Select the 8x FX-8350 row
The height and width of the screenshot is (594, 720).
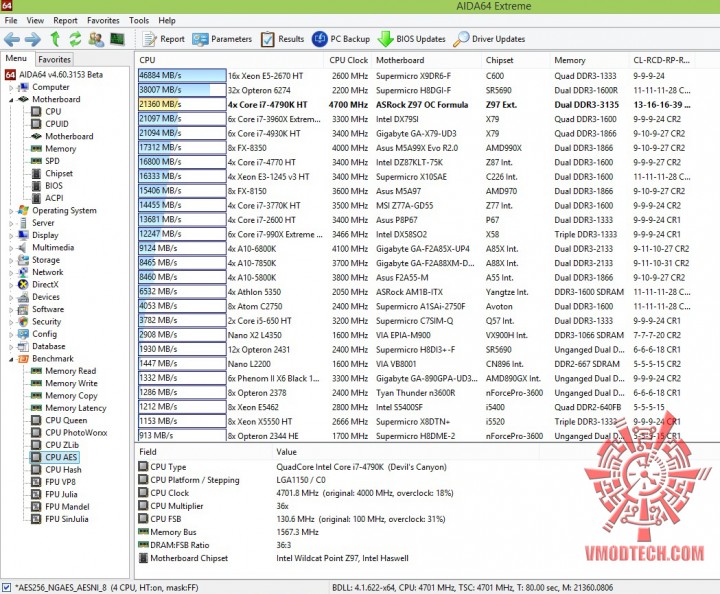(x=416, y=148)
